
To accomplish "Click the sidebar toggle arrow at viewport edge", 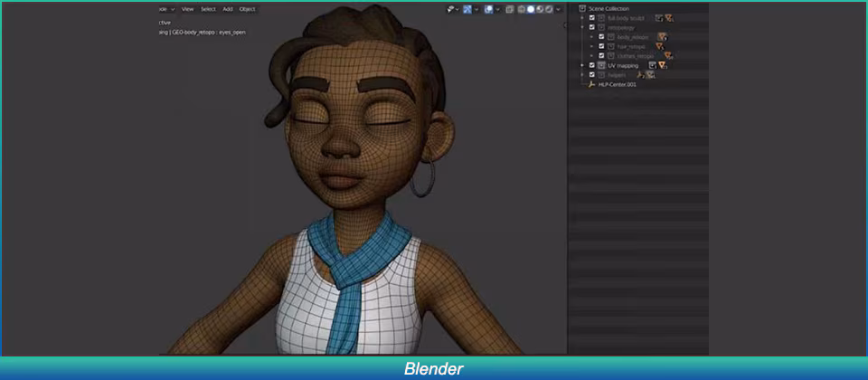I will coord(565,25).
